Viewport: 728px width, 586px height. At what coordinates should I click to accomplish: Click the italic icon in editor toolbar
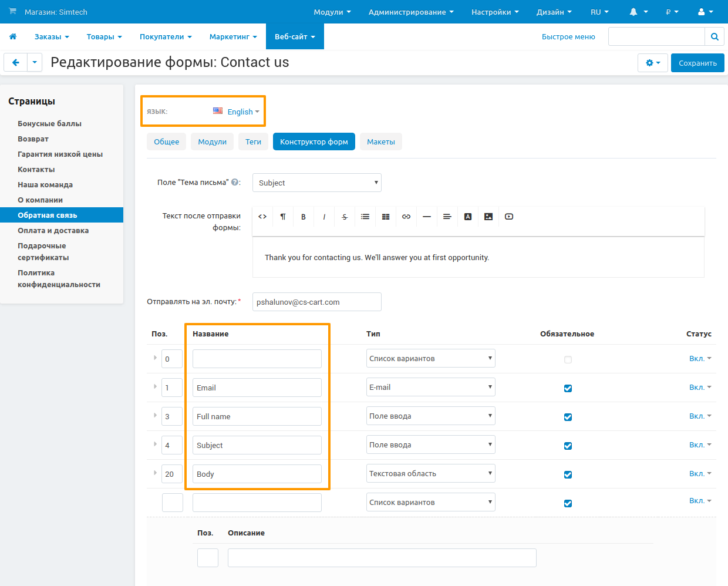(324, 217)
